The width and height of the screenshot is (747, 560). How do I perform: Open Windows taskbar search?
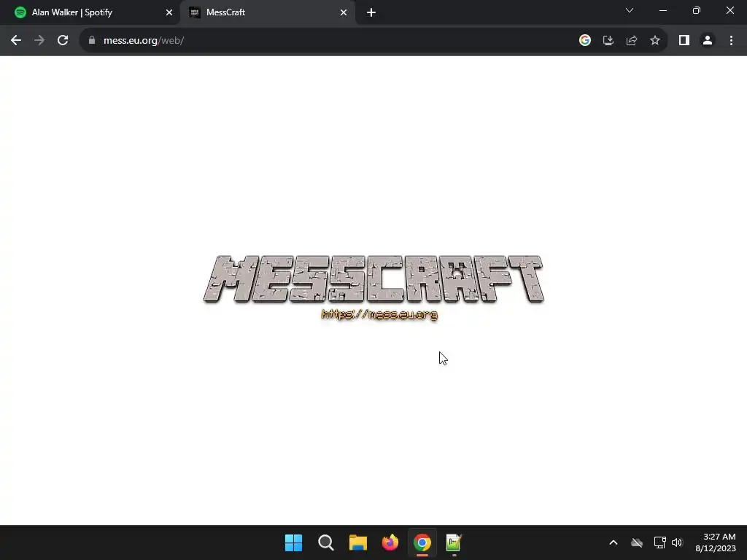[x=326, y=542]
